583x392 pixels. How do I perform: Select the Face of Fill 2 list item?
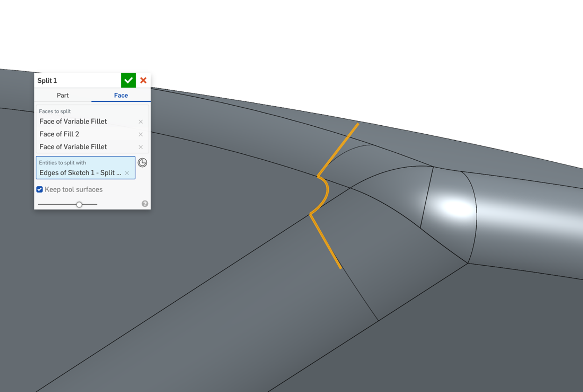coord(59,134)
